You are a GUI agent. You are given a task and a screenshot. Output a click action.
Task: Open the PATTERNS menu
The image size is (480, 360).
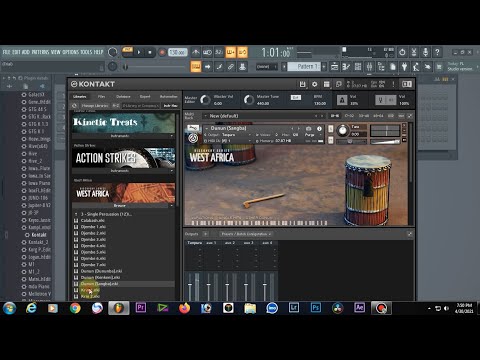tap(40, 52)
